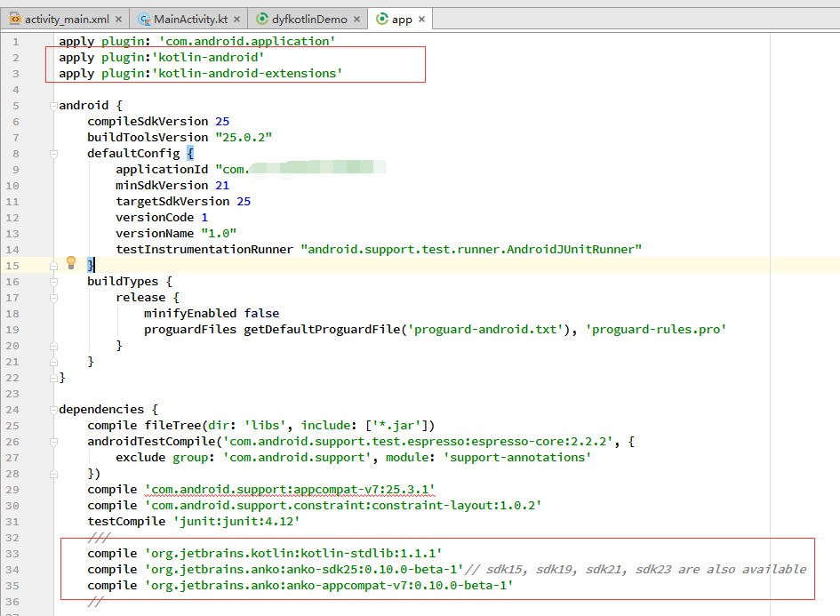
Task: Click 'proguard-rules.pro' string
Action: (656, 330)
